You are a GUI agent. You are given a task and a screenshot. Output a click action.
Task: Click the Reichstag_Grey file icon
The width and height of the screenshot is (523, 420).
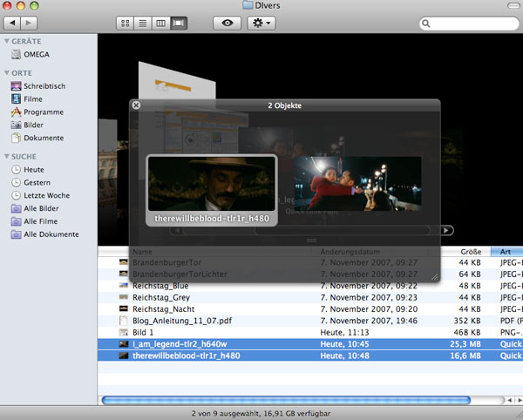coord(124,297)
